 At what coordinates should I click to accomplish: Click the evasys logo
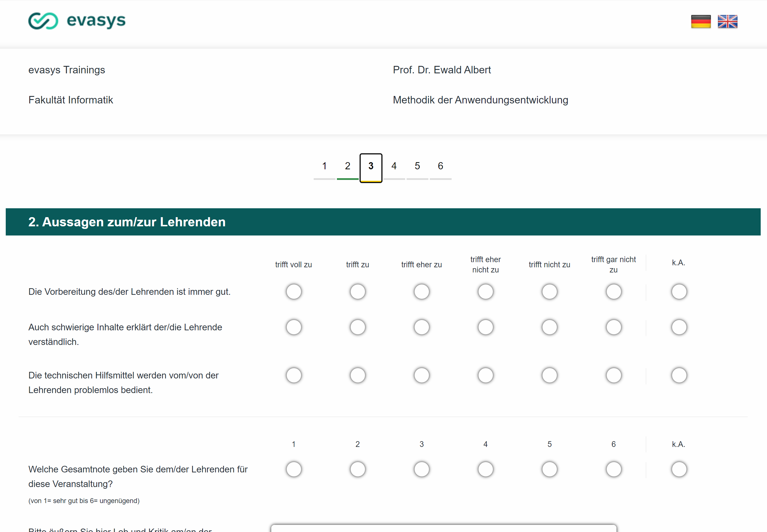pyautogui.click(x=77, y=21)
